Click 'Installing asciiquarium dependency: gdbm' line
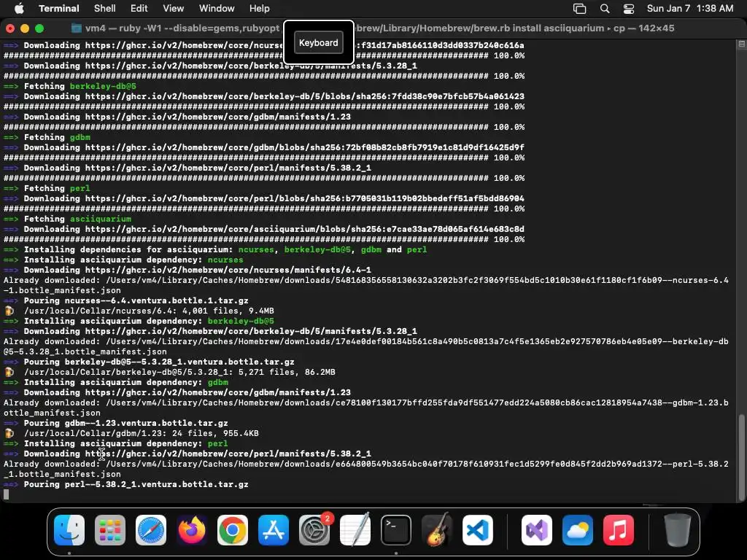The image size is (747, 560). (116, 382)
